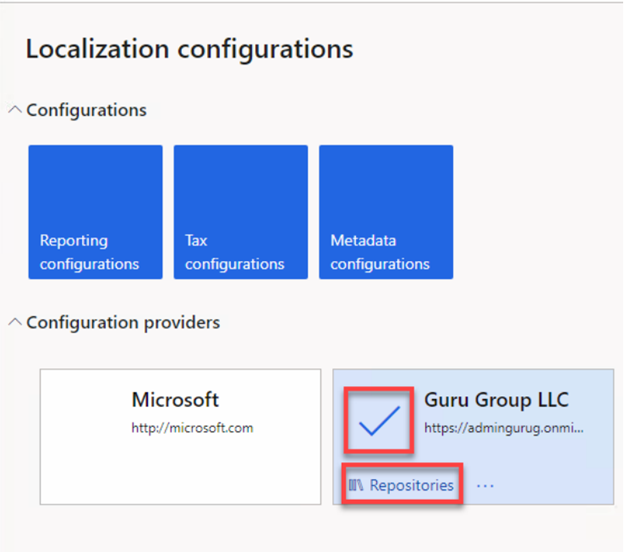The height and width of the screenshot is (552, 624).
Task: Collapse the Configurations section chevron
Action: 15,110
